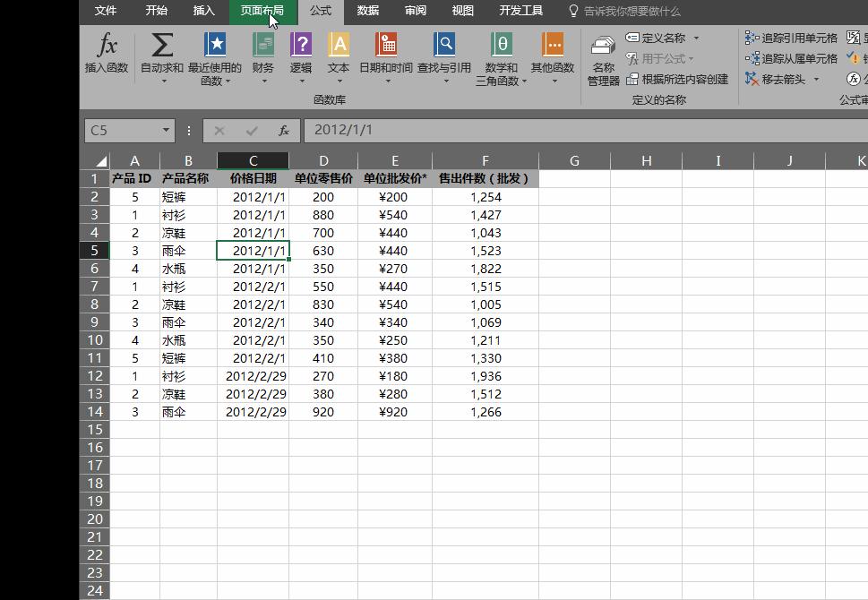This screenshot has height=600, width=868.
Task: Select cell containing 1,936
Action: (485, 376)
